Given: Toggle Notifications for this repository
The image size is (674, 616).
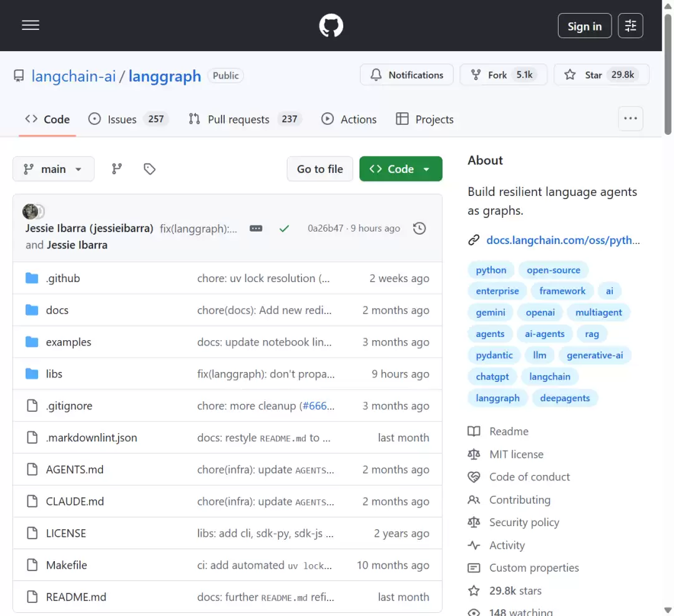Looking at the screenshot, I should click(407, 75).
